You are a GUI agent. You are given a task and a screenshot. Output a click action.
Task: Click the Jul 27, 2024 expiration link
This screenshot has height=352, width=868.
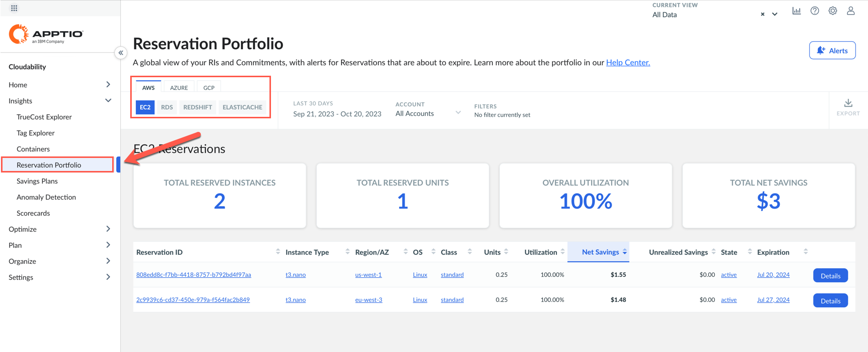click(x=773, y=300)
